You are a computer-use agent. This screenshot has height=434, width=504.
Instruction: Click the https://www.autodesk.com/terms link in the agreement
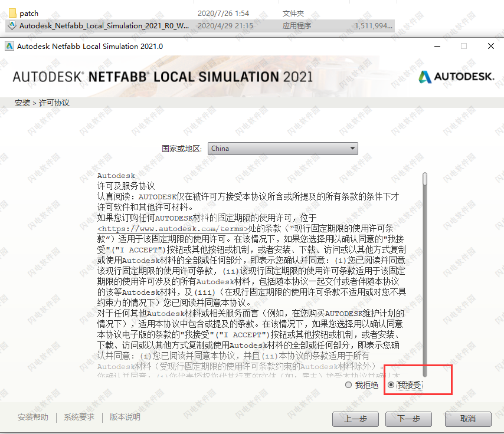[172, 229]
